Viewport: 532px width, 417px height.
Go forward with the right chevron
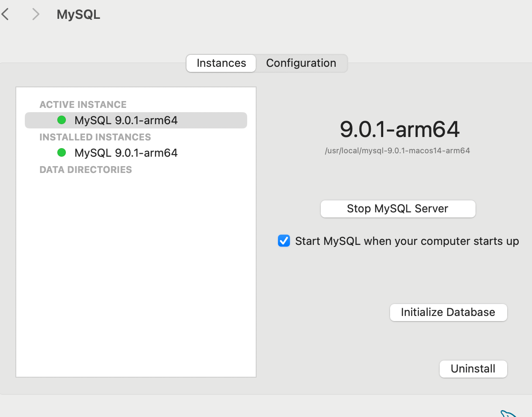pos(36,14)
